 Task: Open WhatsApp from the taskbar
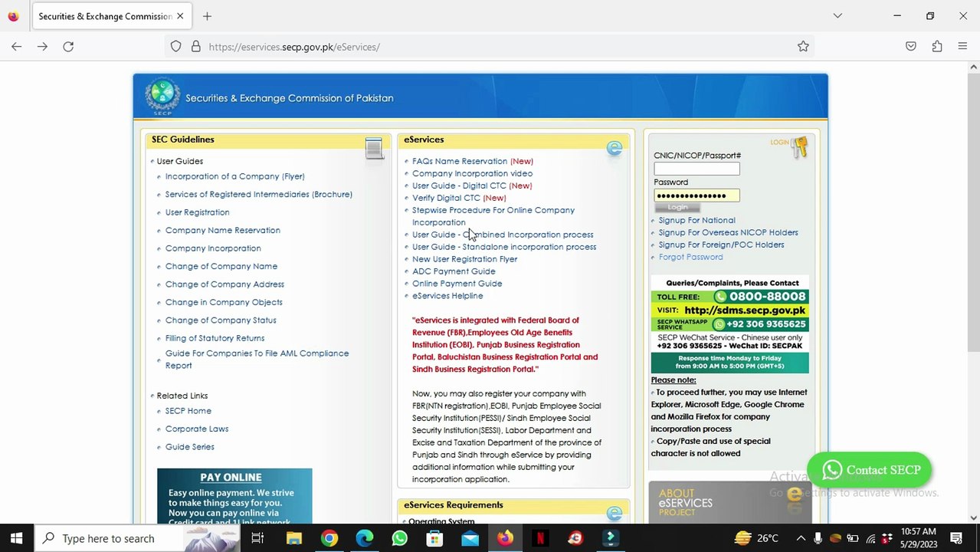399,538
